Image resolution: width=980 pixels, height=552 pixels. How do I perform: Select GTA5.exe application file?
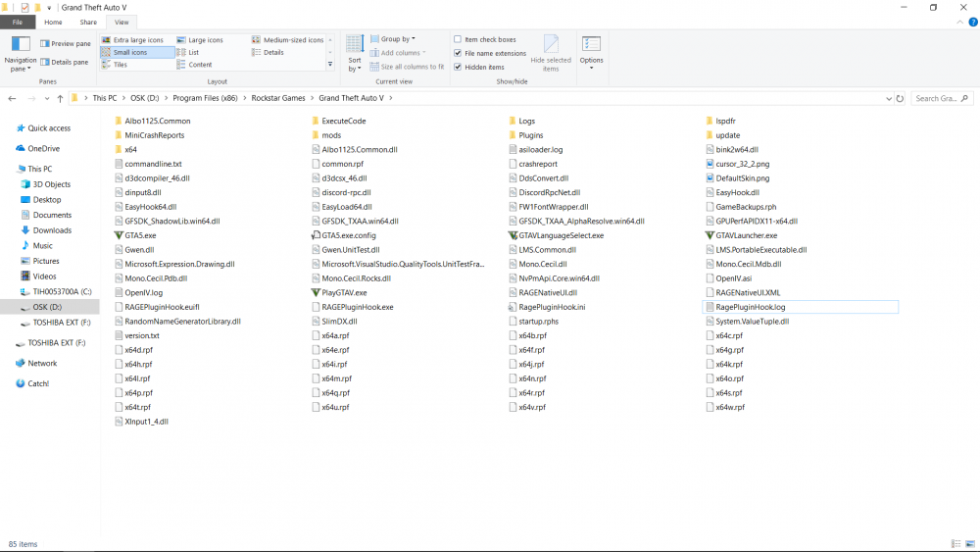point(135,235)
